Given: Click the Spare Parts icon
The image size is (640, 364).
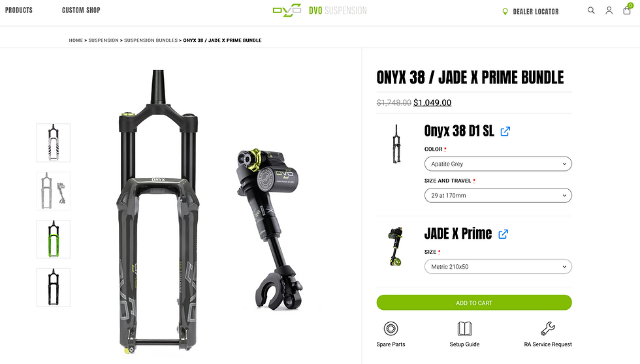Looking at the screenshot, I should (x=391, y=329).
